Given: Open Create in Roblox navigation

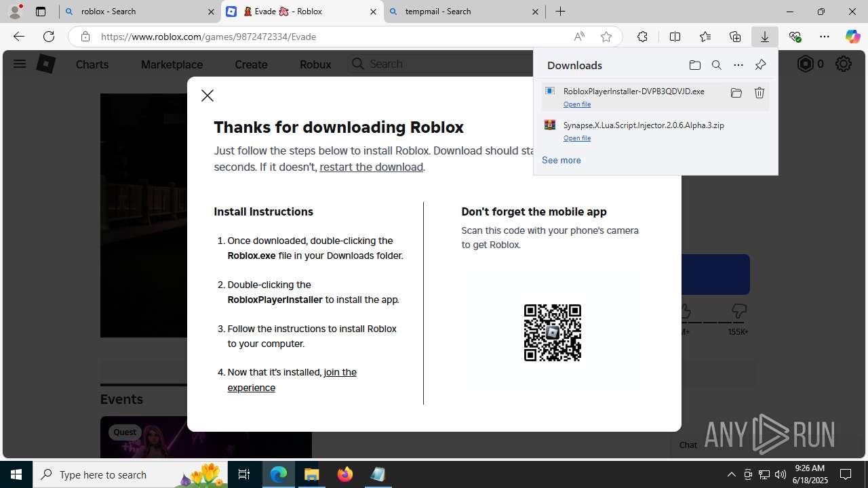Looking at the screenshot, I should point(251,64).
